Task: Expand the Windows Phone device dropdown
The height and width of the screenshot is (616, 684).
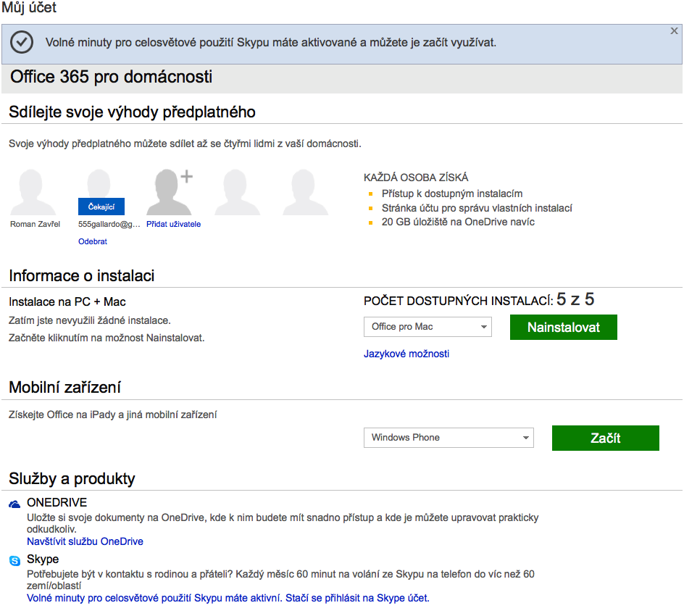Action: point(449,438)
